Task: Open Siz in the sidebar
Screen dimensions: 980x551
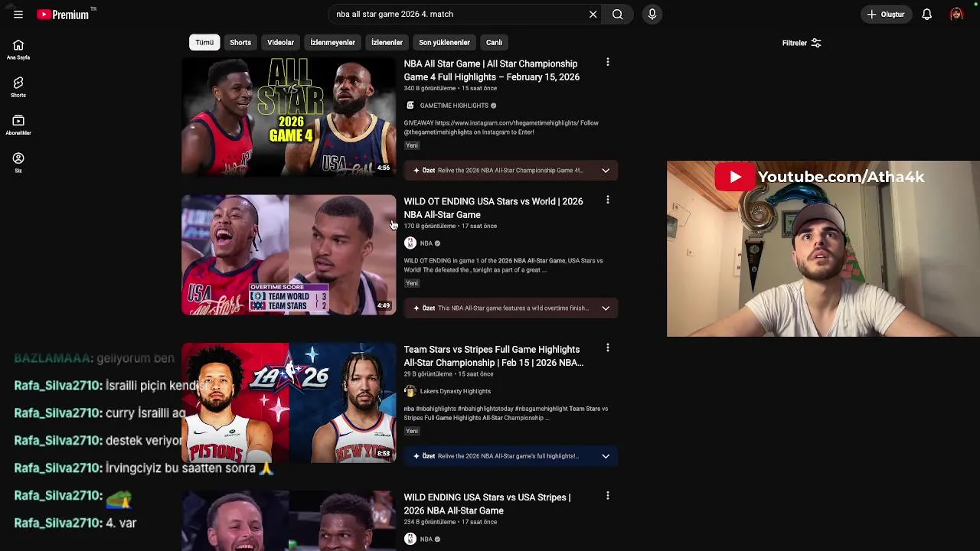Action: (x=18, y=163)
